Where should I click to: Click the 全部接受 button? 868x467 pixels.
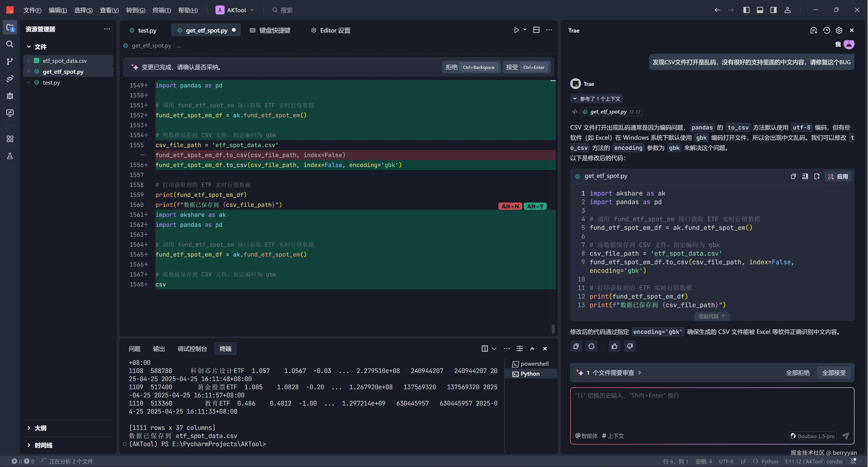[834, 373]
